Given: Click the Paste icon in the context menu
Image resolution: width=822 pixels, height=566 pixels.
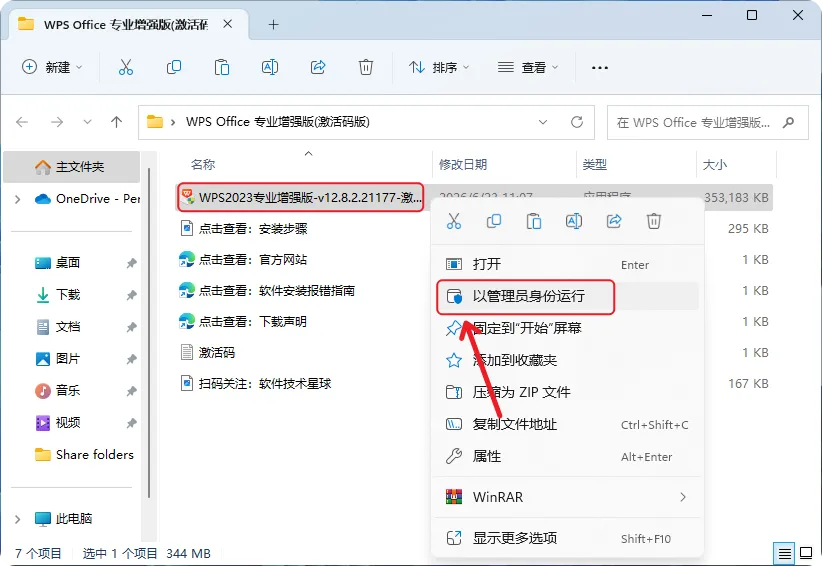Looking at the screenshot, I should tap(534, 221).
